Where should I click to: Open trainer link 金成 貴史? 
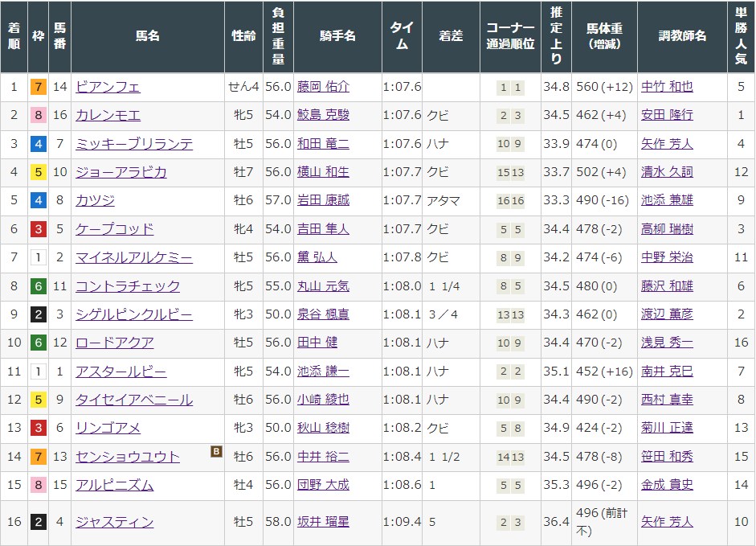pos(667,485)
